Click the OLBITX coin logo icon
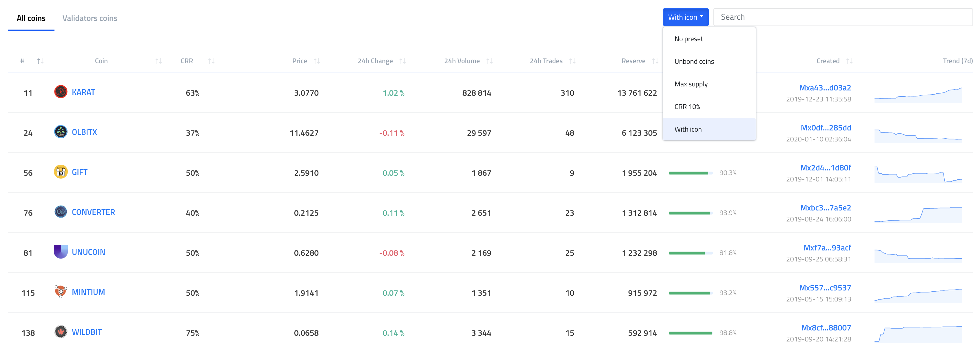This screenshot has height=349, width=980. (61, 132)
